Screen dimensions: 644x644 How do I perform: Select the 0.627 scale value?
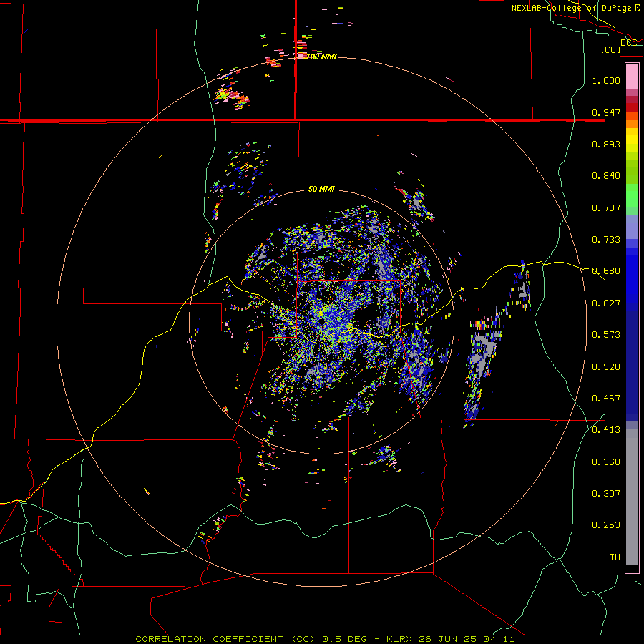tap(606, 303)
